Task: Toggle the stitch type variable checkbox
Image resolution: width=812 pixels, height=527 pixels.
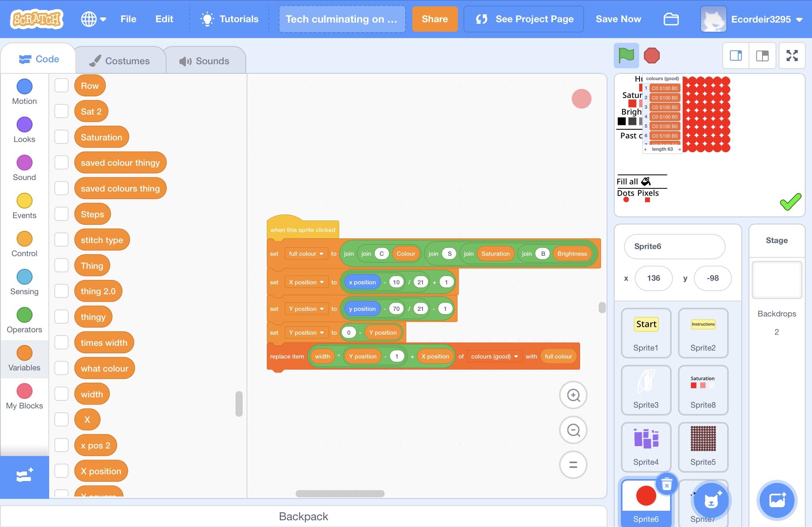Action: tap(61, 240)
